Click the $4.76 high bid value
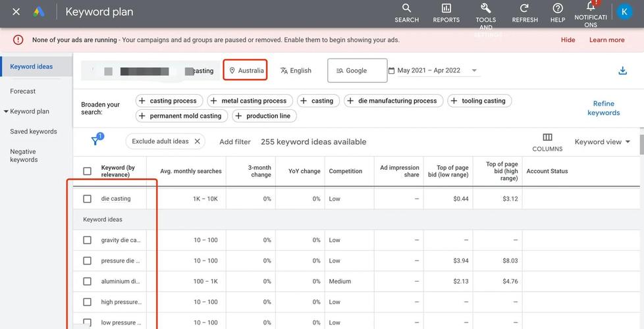Screen dimensions: 644x329 click(x=510, y=282)
